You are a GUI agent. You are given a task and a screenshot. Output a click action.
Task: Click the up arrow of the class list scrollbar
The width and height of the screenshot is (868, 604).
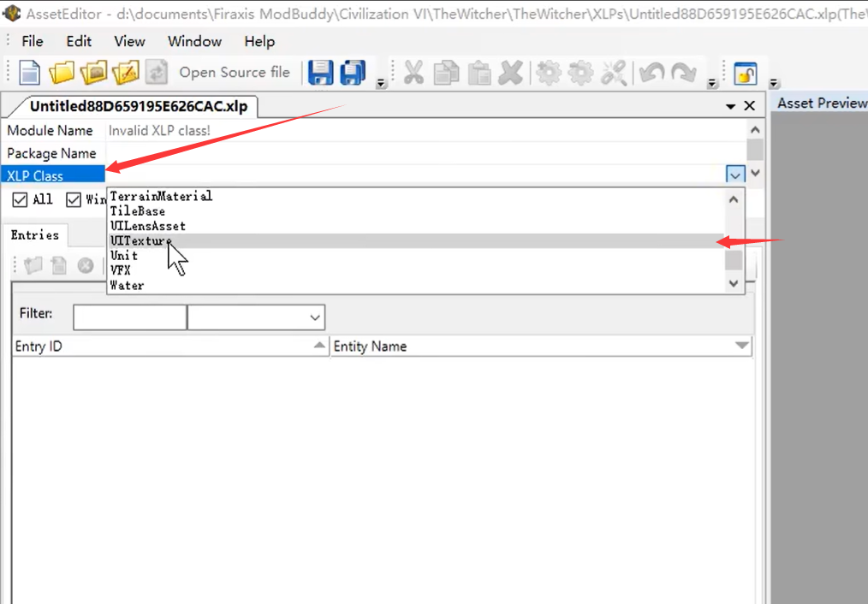click(734, 199)
